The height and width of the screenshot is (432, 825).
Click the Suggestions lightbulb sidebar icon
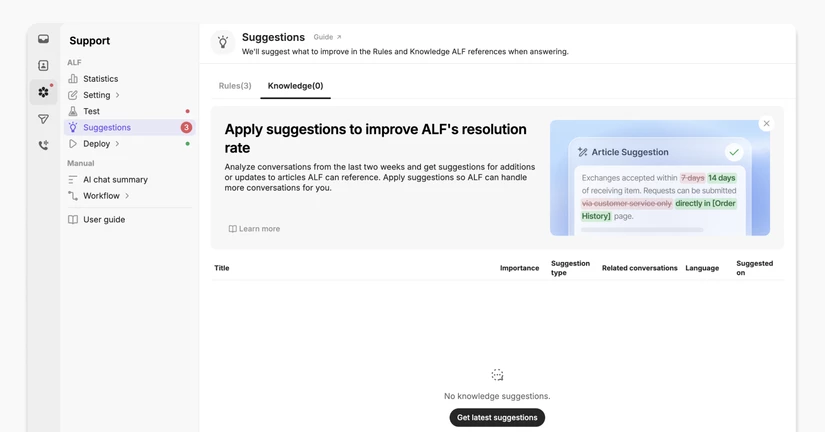coord(73,127)
